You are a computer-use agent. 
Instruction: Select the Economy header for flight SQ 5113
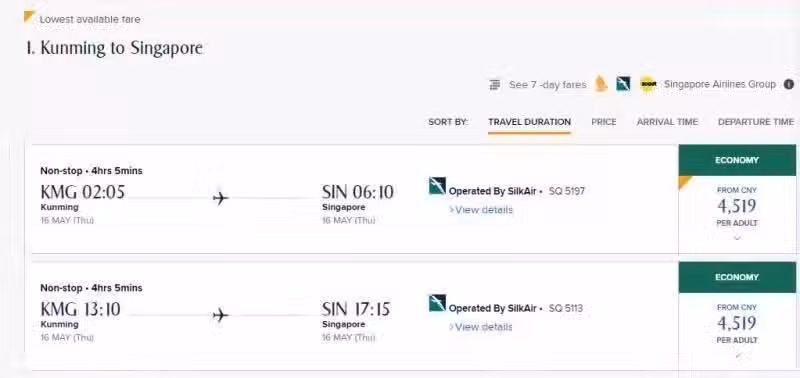click(737, 277)
